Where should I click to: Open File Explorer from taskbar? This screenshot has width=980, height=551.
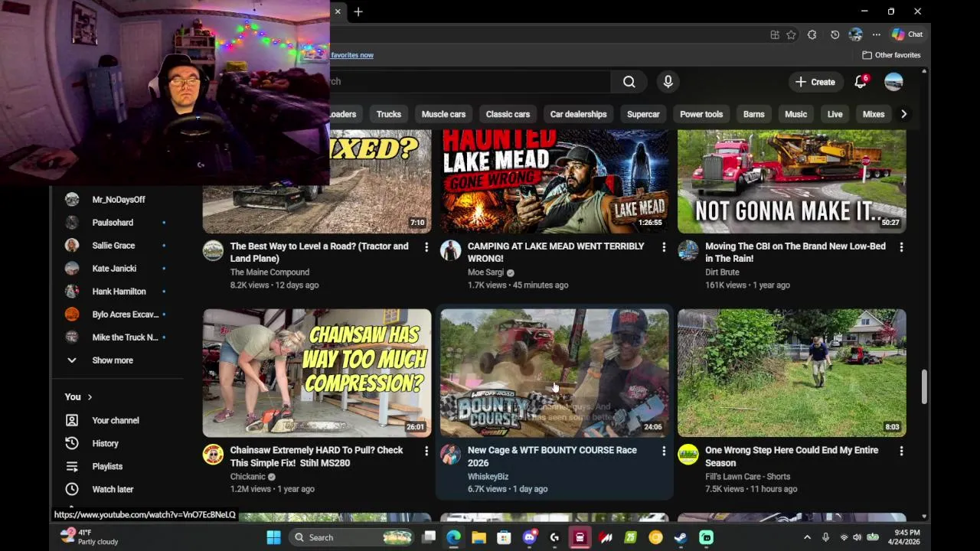pos(479,537)
